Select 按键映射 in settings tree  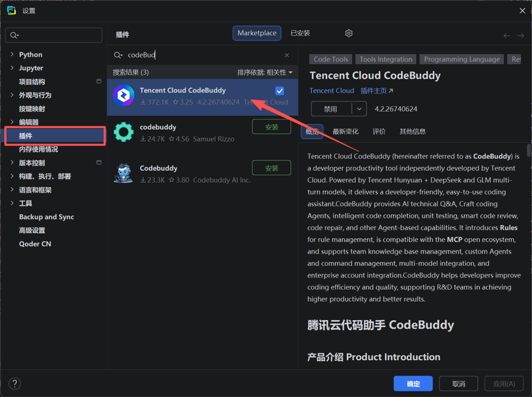coord(32,109)
